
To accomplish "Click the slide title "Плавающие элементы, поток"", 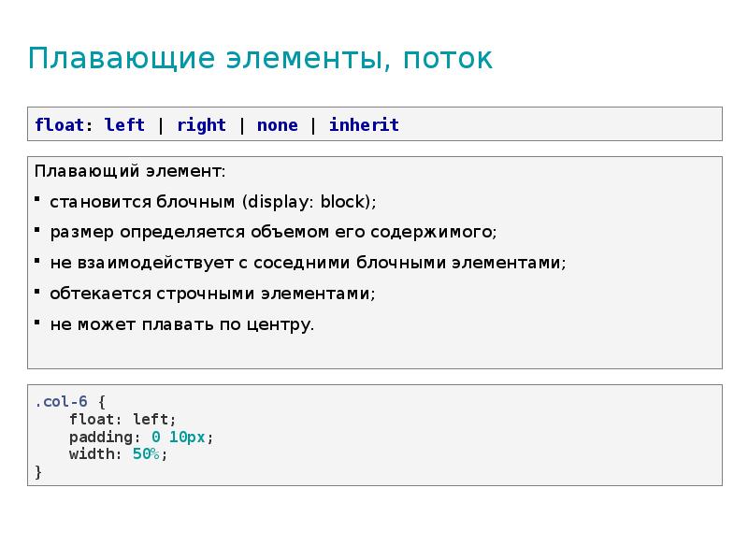I will (260, 59).
